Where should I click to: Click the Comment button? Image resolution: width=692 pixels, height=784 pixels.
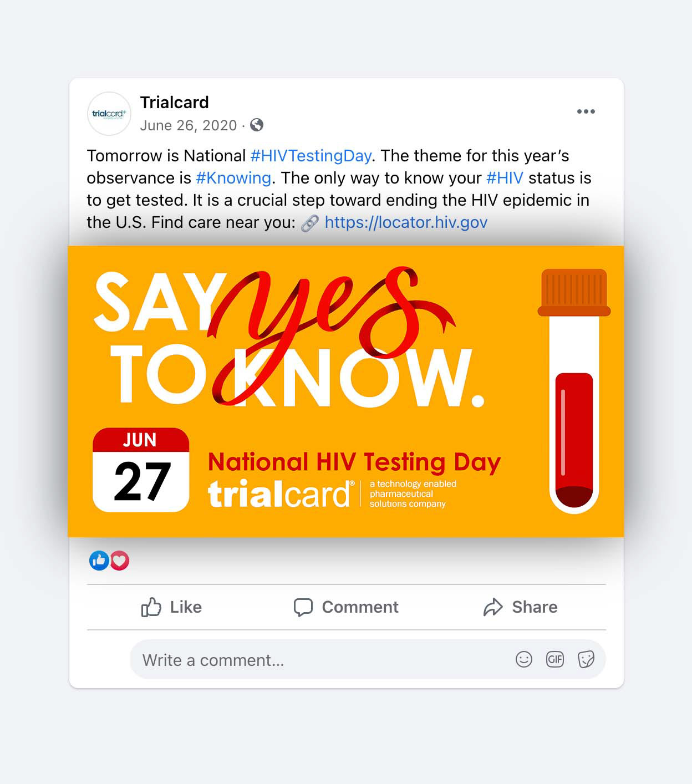(346, 607)
